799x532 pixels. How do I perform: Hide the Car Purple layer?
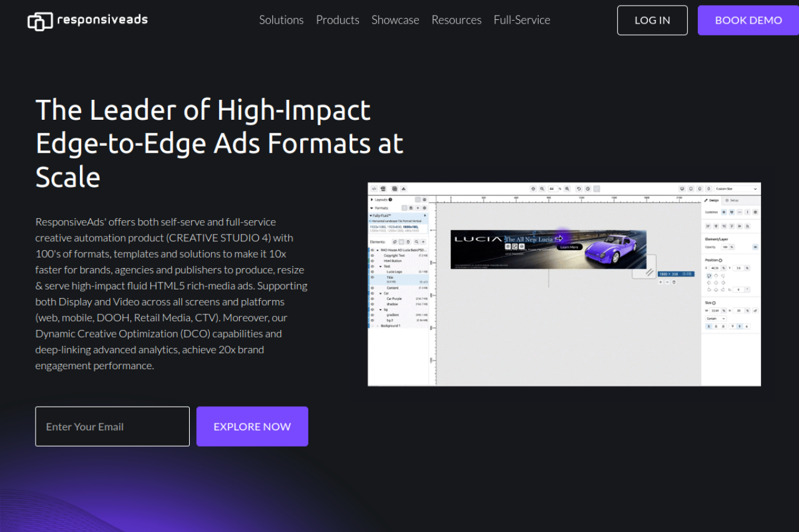point(373,299)
